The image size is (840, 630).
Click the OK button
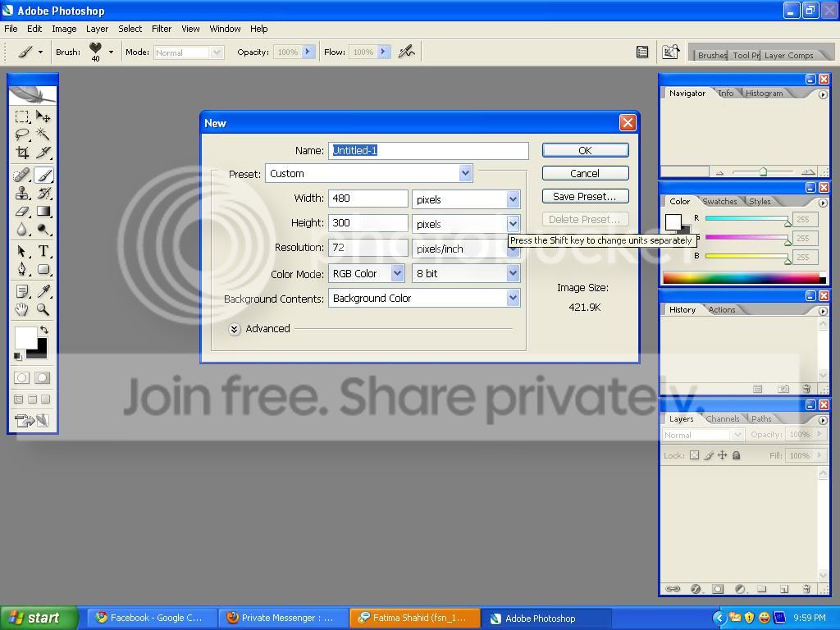pyautogui.click(x=585, y=150)
